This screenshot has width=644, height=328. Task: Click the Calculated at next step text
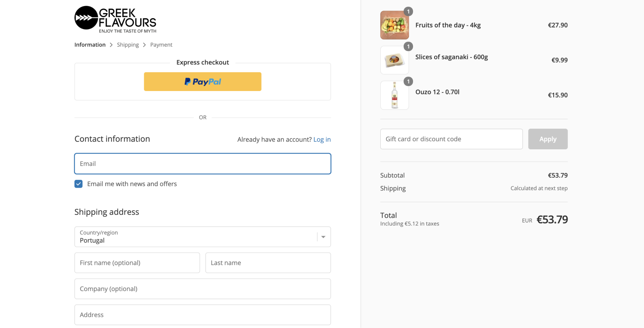[x=539, y=188]
